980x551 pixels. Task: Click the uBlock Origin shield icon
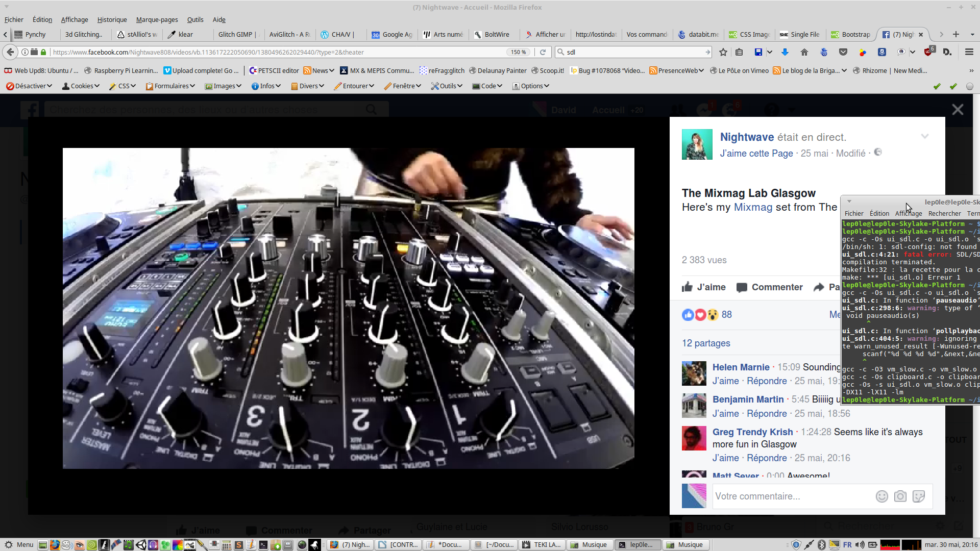[x=928, y=52]
